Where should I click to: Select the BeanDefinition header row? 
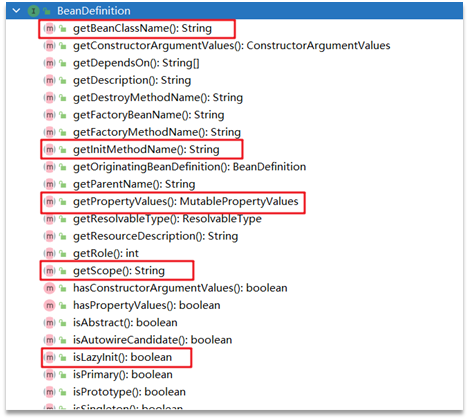coord(234,11)
